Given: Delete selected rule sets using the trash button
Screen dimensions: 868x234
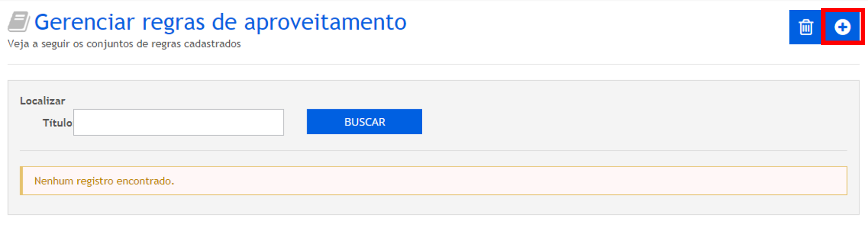Looking at the screenshot, I should click(x=805, y=27).
